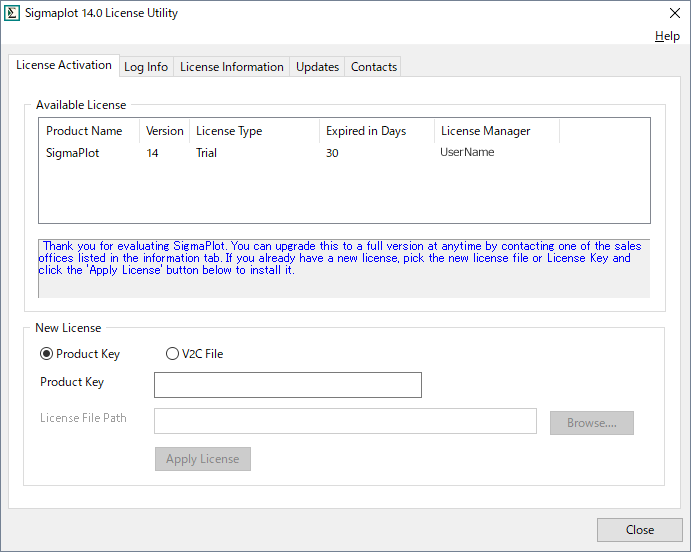Sort by License Type column header
The height and width of the screenshot is (552, 691).
[229, 131]
